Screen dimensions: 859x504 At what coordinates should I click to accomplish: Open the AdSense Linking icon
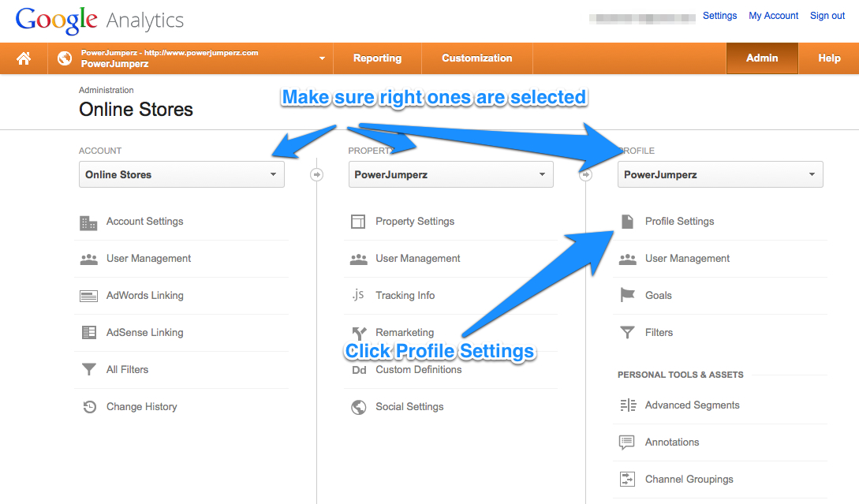pos(89,333)
